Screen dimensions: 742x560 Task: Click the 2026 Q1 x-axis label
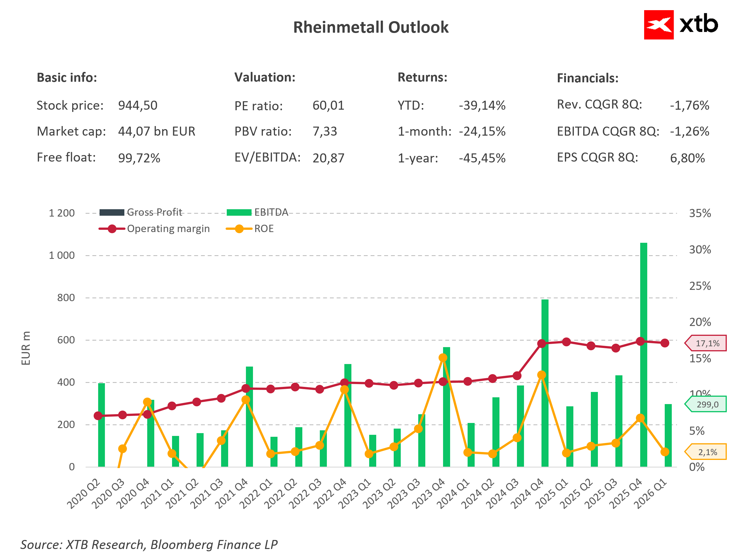click(x=650, y=494)
